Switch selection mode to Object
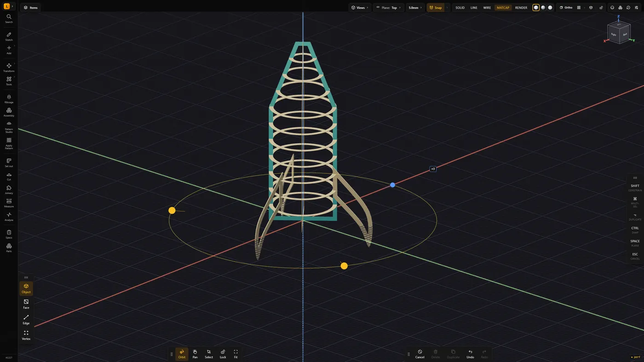The height and width of the screenshot is (362, 644). pos(26,288)
